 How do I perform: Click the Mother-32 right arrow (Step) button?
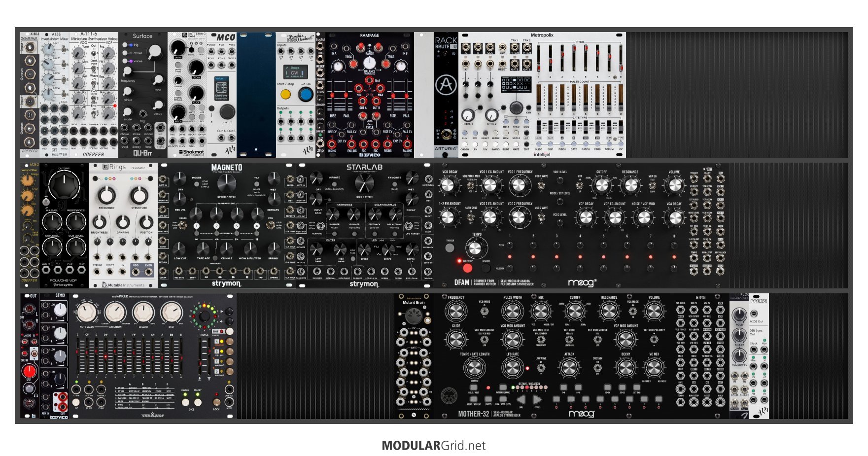coord(538,400)
